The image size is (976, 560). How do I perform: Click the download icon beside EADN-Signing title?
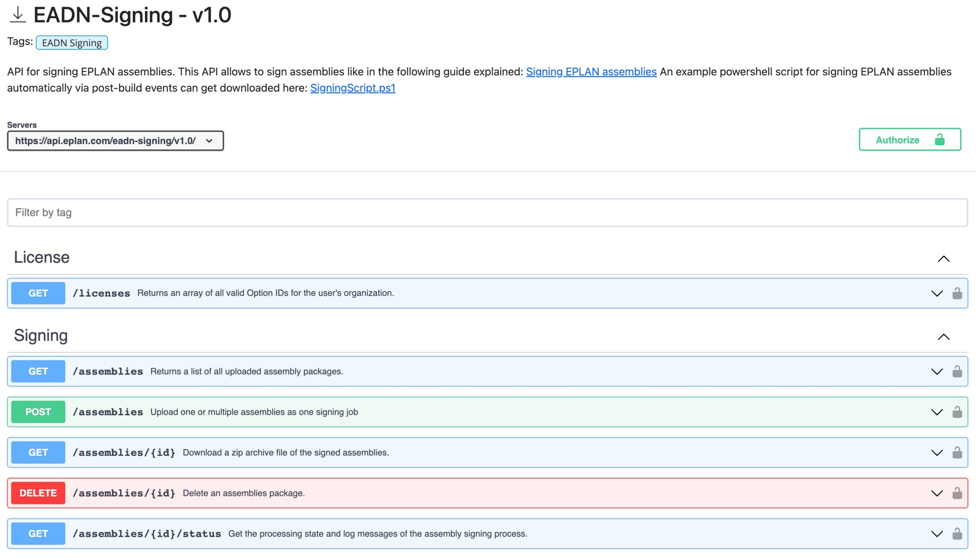(x=17, y=14)
